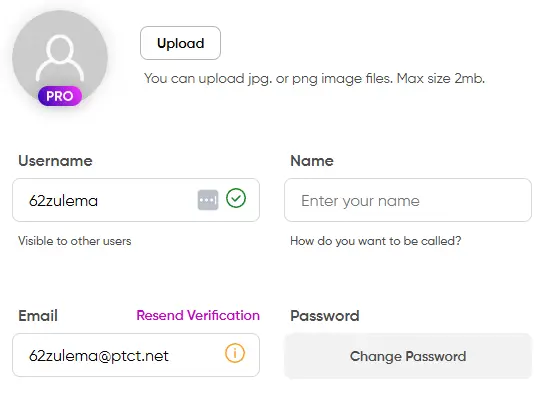
Task: Click the Email label
Action: 38,316
